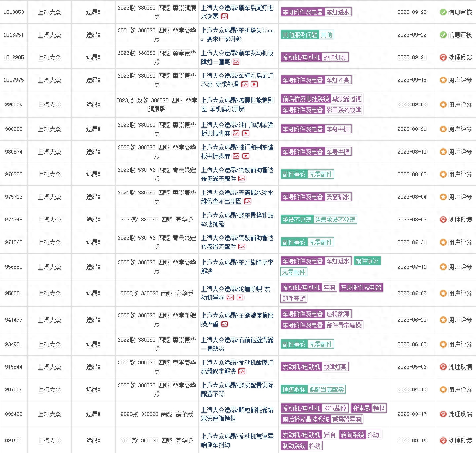Image resolution: width=476 pixels, height=453 pixels.
Task: Play video icon in complaint 988803 row
Action: pyautogui.click(x=246, y=133)
